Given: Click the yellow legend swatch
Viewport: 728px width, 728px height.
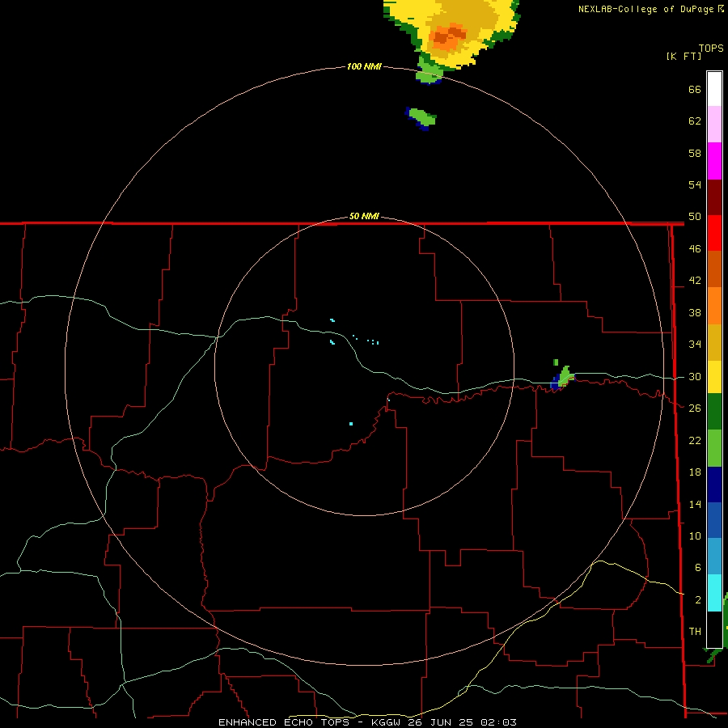Looking at the screenshot, I should click(714, 377).
